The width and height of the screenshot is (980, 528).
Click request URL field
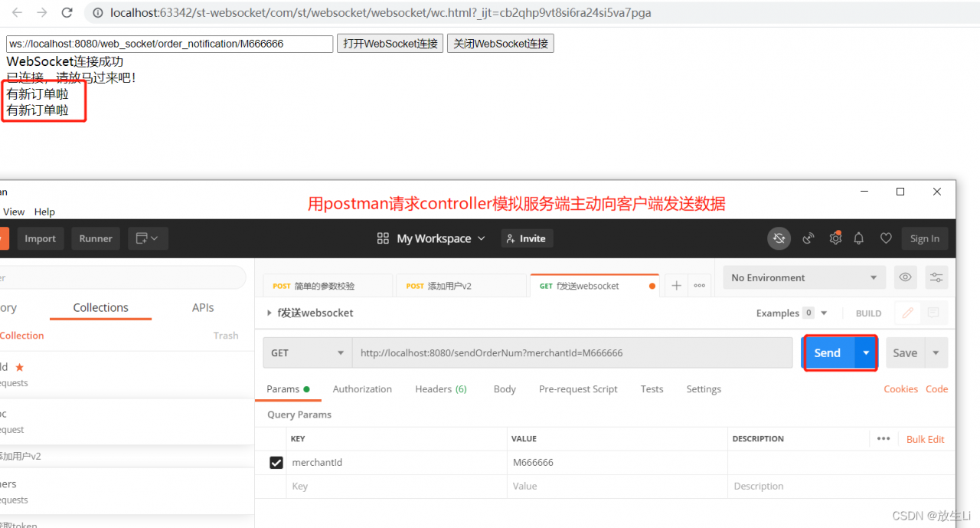pos(572,353)
